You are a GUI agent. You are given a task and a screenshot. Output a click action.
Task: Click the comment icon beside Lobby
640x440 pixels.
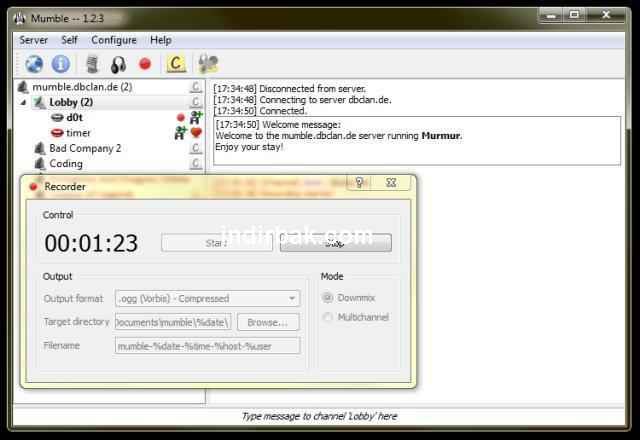point(196,102)
